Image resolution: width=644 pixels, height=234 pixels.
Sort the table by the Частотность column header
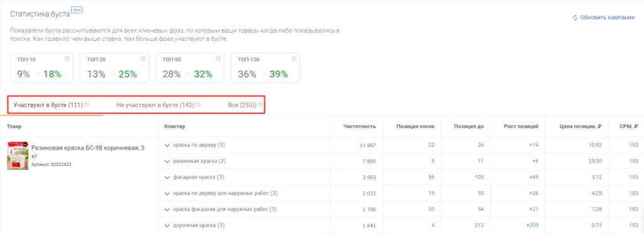359,126
